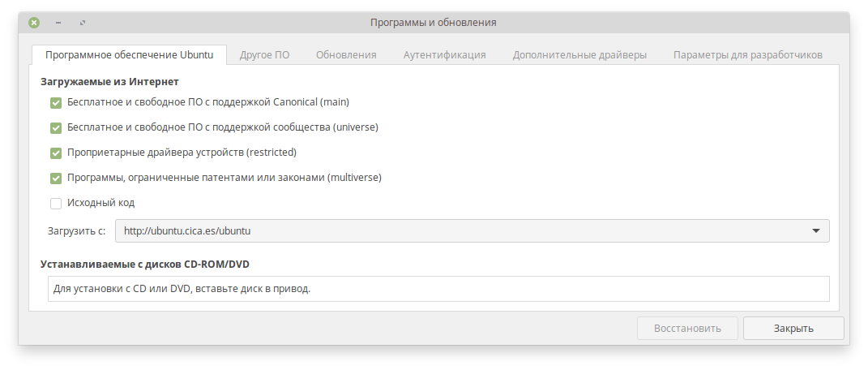The image size is (868, 370).
Task: Maximize the window via titlebar icon
Action: (x=83, y=23)
